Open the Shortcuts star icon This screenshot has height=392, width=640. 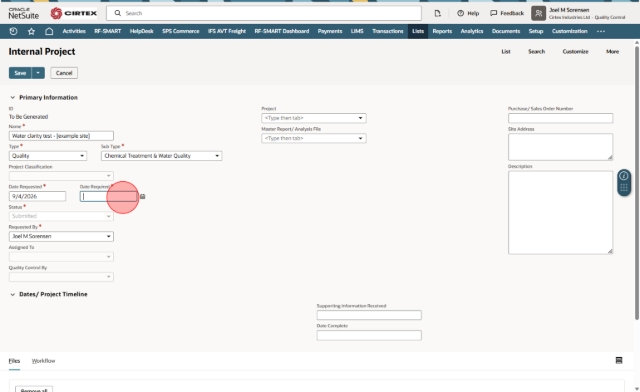(x=31, y=31)
